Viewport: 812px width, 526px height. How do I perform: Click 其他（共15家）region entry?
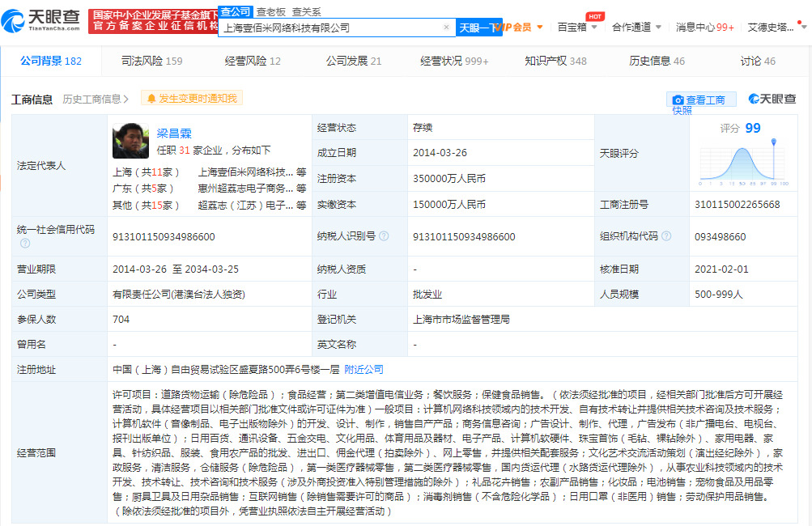click(x=146, y=205)
